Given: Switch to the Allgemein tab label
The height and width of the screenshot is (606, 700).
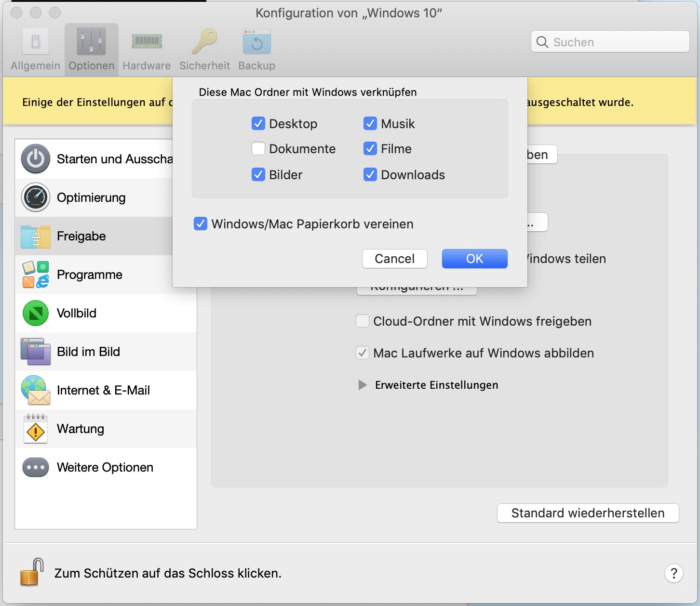Looking at the screenshot, I should click(36, 66).
